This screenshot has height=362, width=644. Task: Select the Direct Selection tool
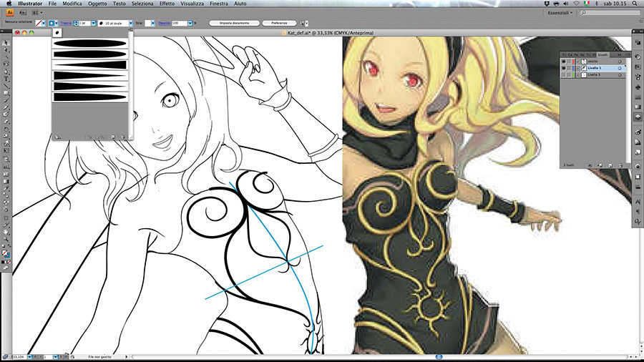6,49
